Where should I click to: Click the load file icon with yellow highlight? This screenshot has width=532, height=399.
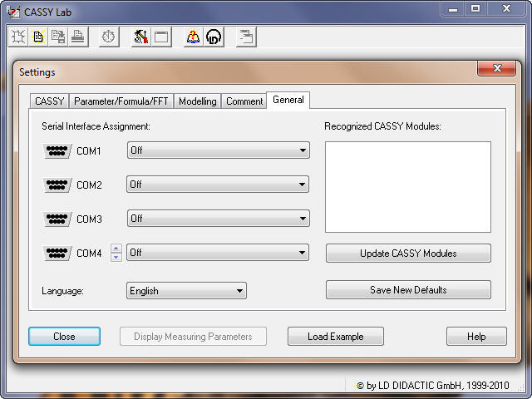[38, 37]
